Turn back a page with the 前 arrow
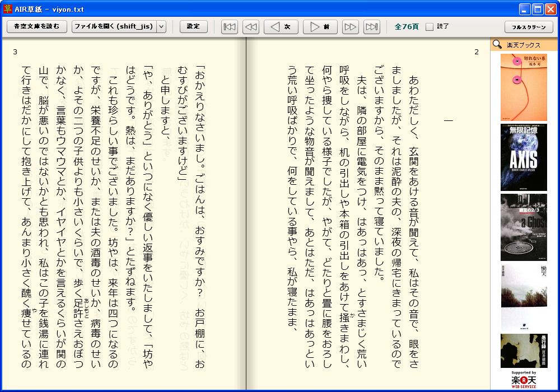 point(320,26)
